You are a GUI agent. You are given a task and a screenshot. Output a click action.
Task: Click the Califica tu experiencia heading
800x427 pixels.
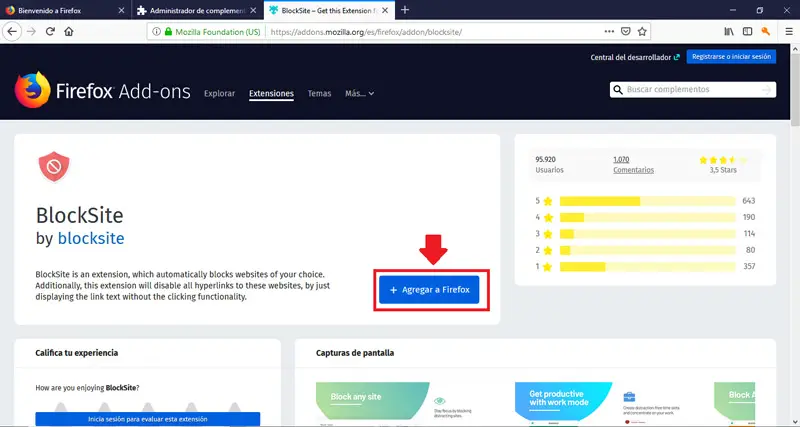[x=77, y=353]
